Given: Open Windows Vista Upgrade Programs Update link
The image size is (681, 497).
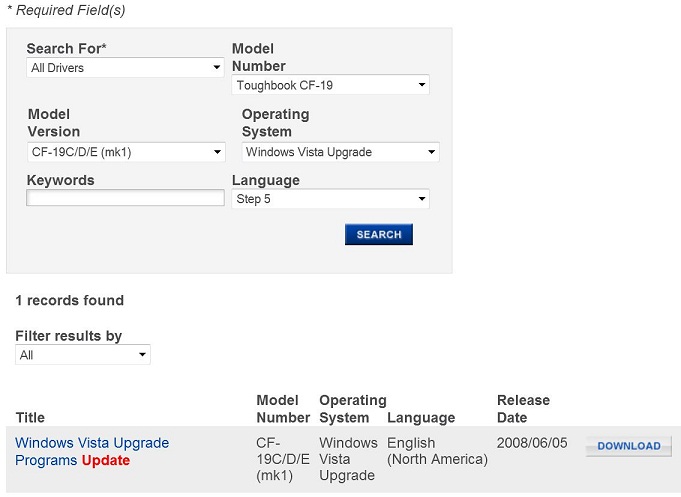Looking at the screenshot, I should [92, 451].
